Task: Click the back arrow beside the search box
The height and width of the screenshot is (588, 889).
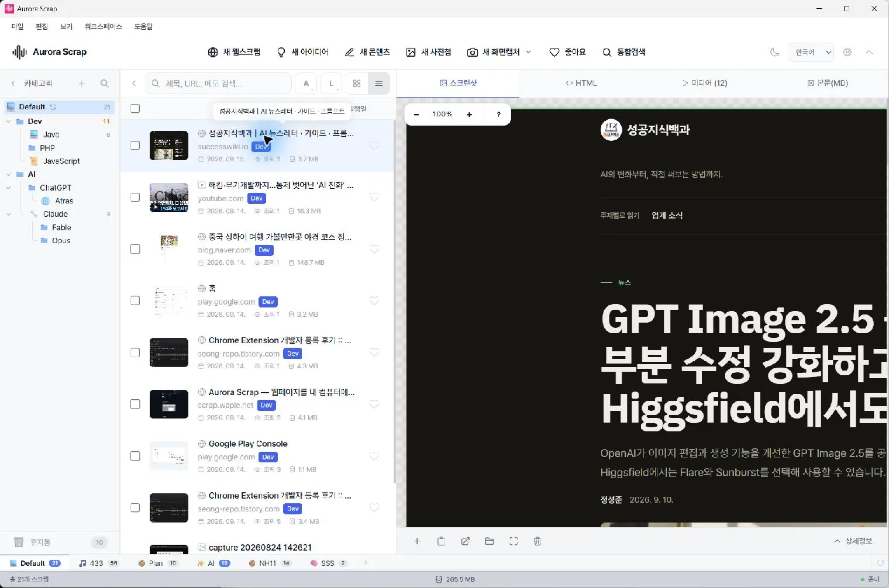Action: click(134, 84)
